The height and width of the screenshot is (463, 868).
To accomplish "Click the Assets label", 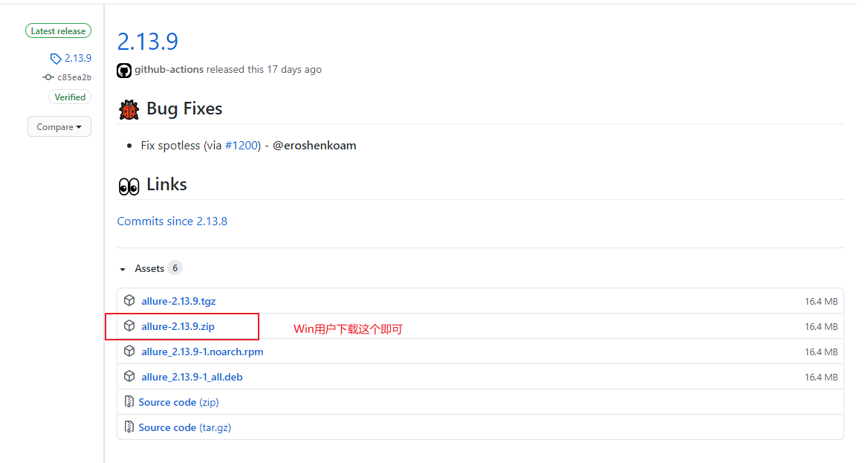I will point(149,268).
